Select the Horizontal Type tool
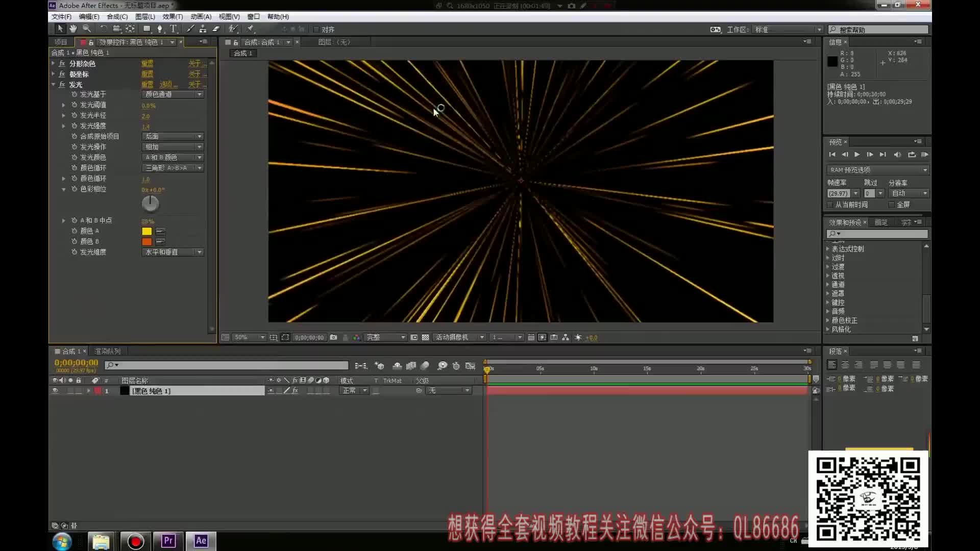Viewport: 980px width, 551px height. tap(174, 29)
